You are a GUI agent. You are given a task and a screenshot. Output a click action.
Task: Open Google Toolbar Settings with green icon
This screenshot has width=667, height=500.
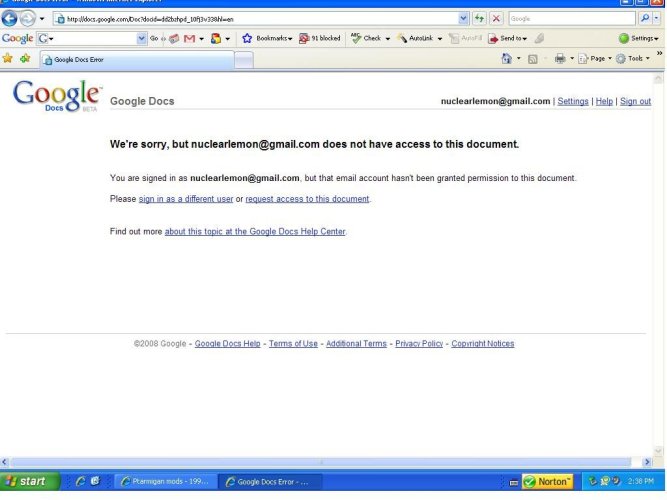tap(638, 38)
